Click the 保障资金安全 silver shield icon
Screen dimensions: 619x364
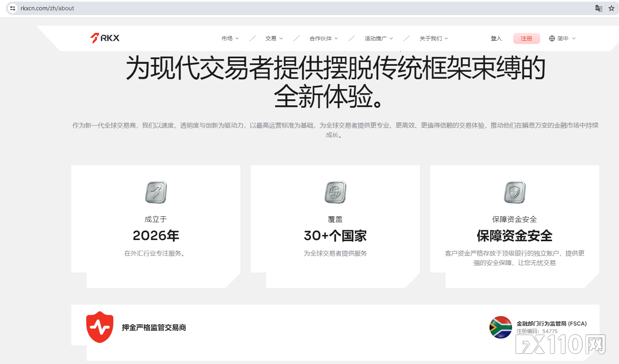[x=515, y=192]
